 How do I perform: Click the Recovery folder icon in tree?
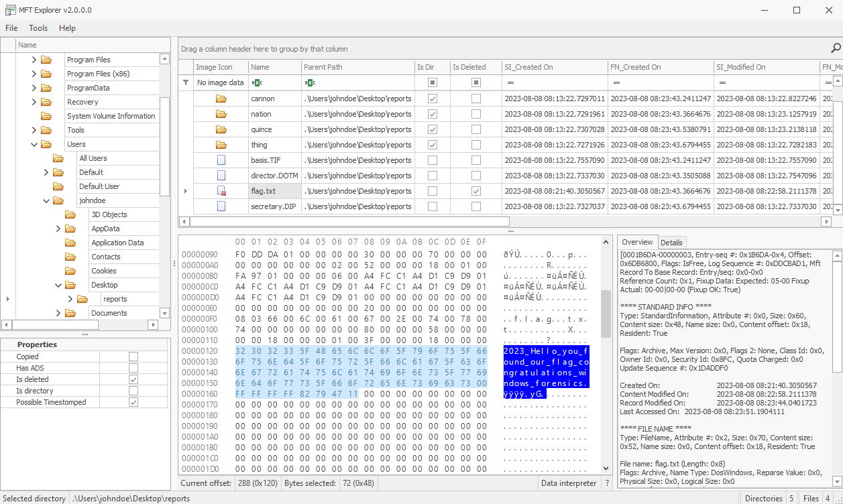point(46,102)
